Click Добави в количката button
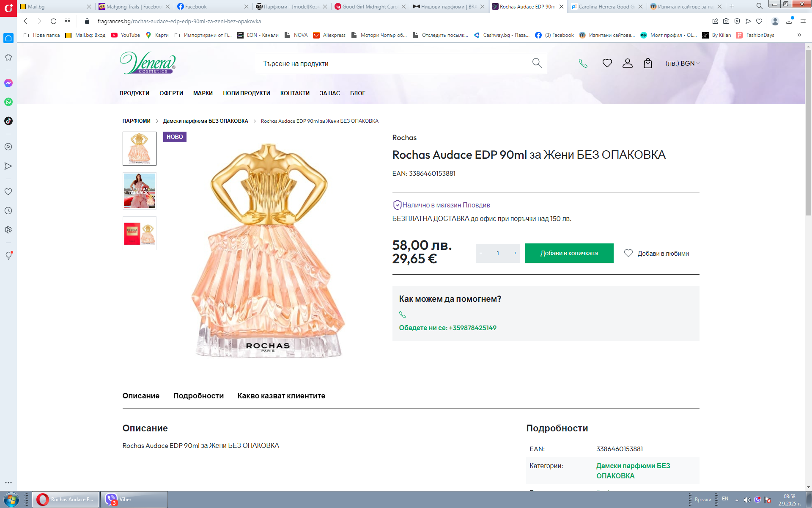 pyautogui.click(x=569, y=253)
